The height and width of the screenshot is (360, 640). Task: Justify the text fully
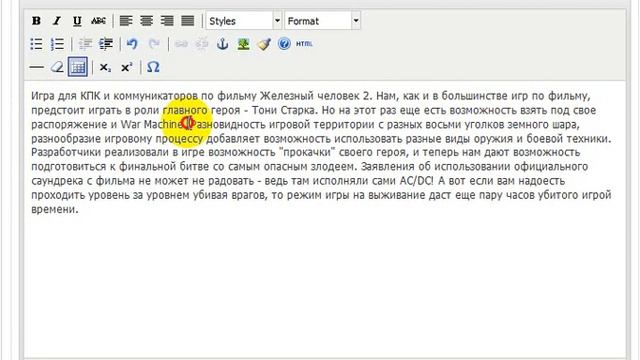188,21
